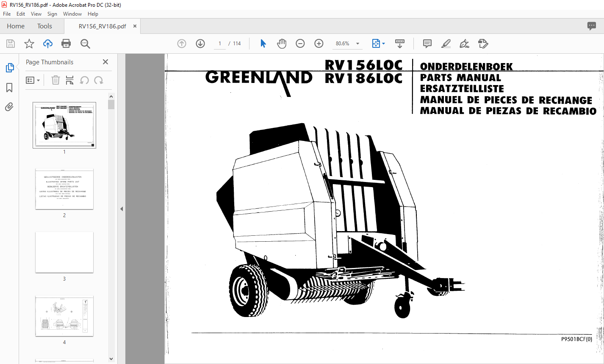The width and height of the screenshot is (604, 364).
Task: Open Attachments paperclip panel
Action: point(9,107)
